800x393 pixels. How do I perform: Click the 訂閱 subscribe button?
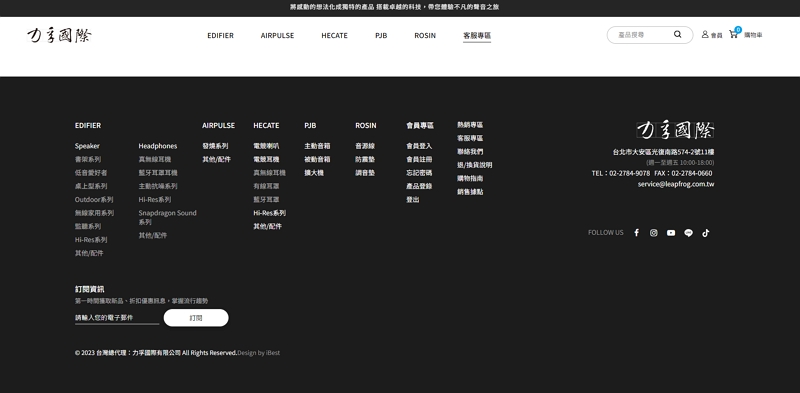(x=196, y=317)
